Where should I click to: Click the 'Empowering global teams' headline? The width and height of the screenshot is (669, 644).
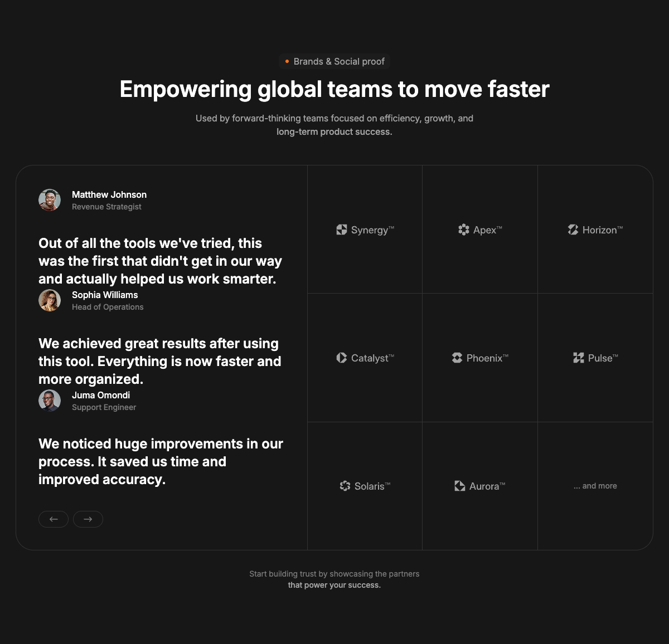pyautogui.click(x=334, y=89)
